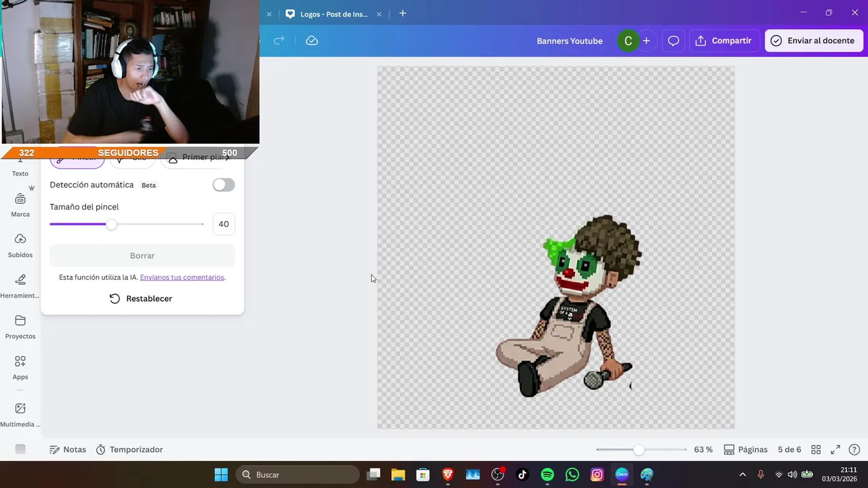Open Notas at the bottom bar
868x488 pixels.
[68, 449]
